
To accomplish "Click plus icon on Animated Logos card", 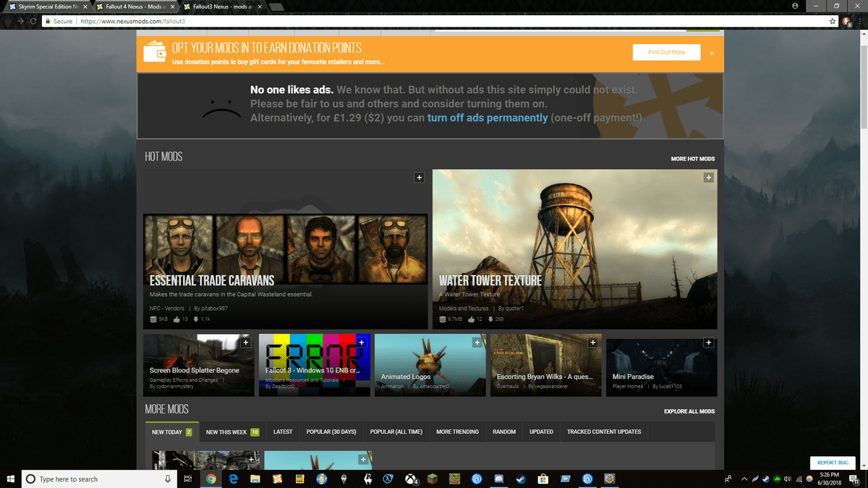I will (x=477, y=342).
